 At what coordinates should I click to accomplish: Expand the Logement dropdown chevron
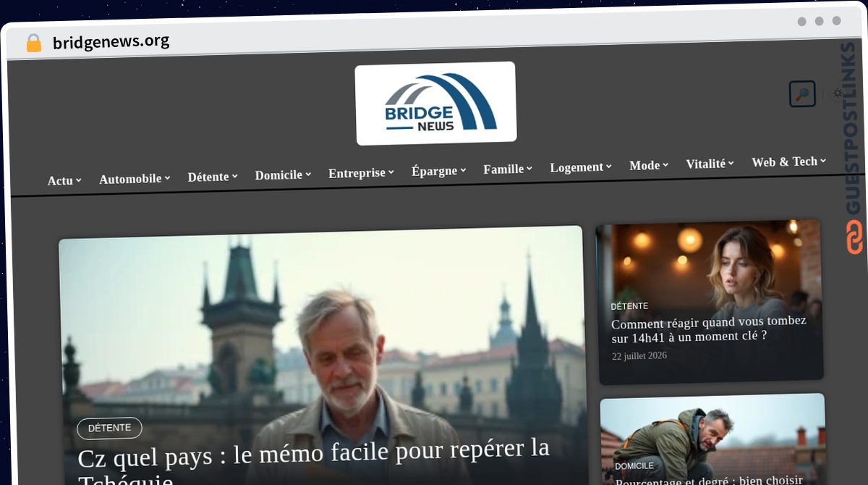[609, 166]
